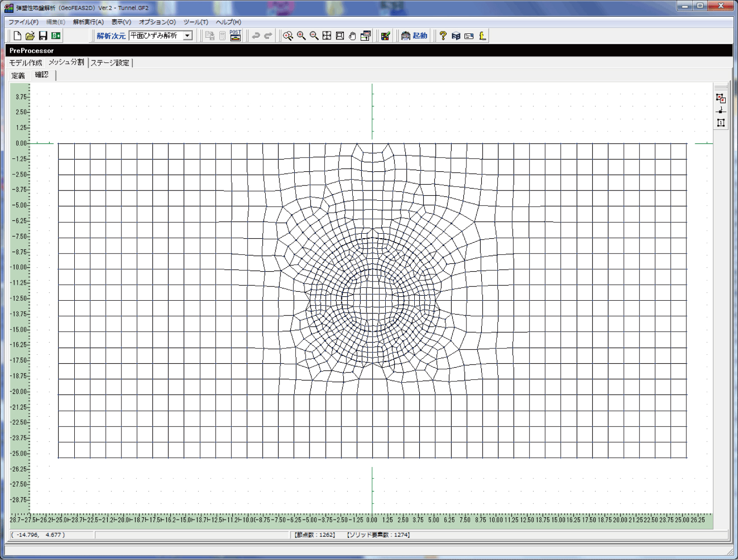The width and height of the screenshot is (738, 560).
Task: Select the zoom in magnifier tool
Action: coord(301,36)
